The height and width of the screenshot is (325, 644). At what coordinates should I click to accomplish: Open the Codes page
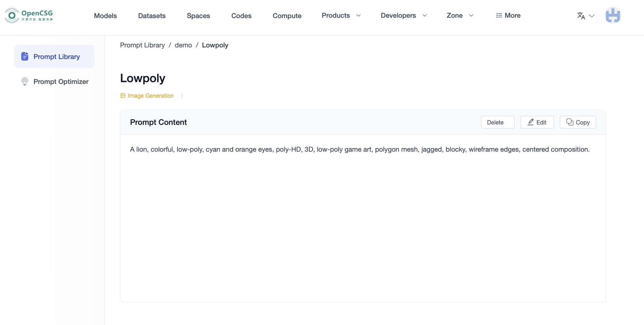241,16
